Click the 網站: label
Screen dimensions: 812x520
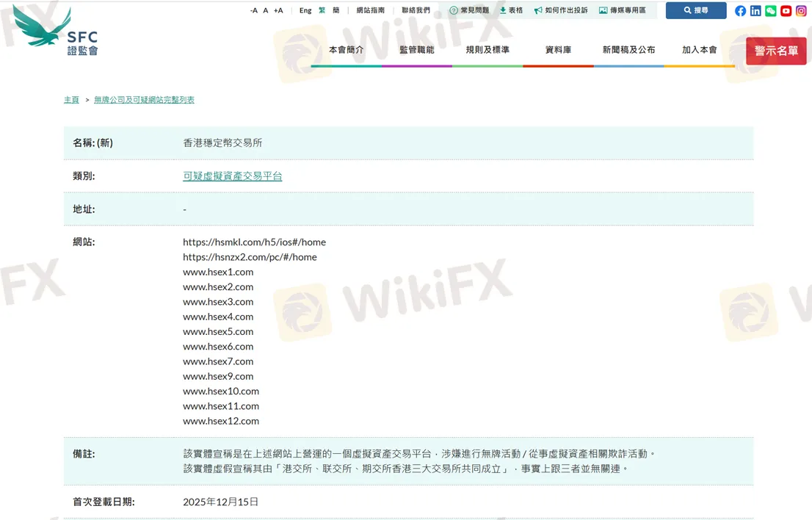click(84, 242)
